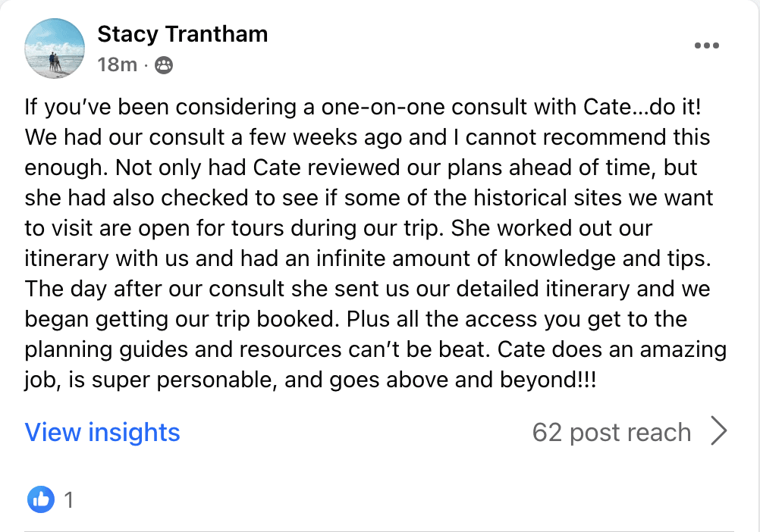Open Stacy Trantham's profile name link
The width and height of the screenshot is (760, 532).
click(182, 34)
